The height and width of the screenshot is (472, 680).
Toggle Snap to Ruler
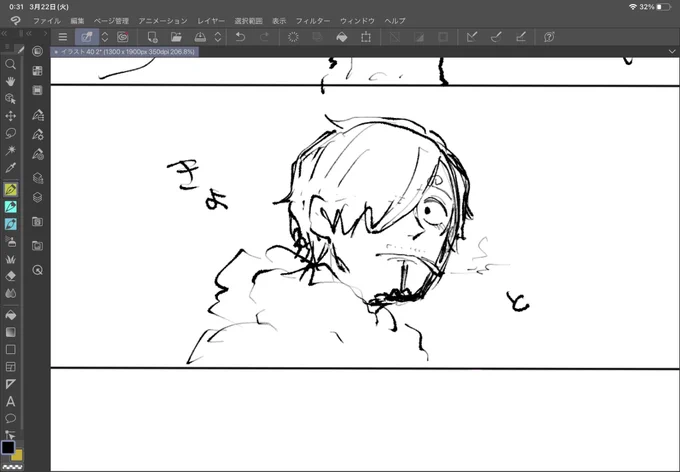tap(472, 37)
